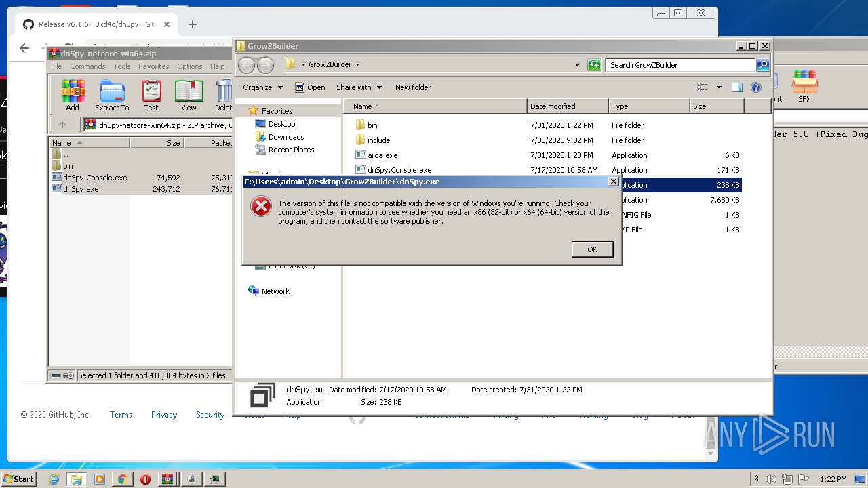Open the GitHub Security link
868x488 pixels.
click(x=210, y=415)
